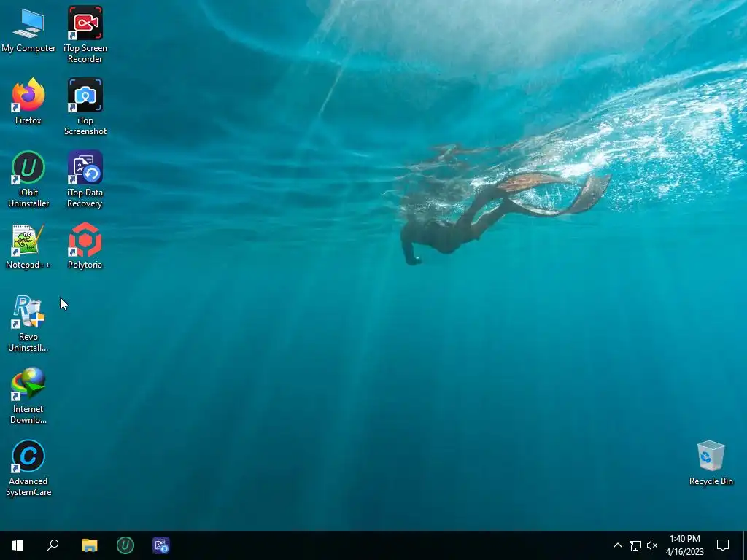Select the Revo Uninstaller desktop shortcut
The image size is (747, 560).
pos(28,323)
